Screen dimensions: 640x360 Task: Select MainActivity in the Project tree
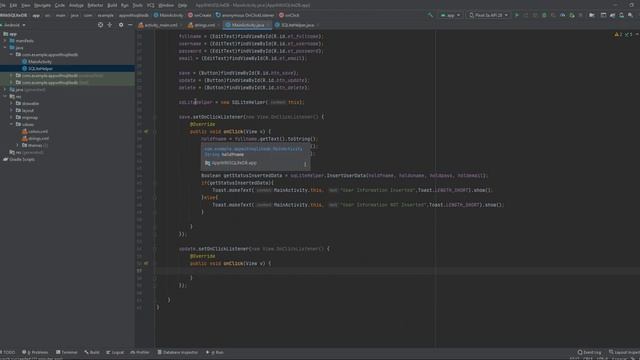pyautogui.click(x=40, y=62)
